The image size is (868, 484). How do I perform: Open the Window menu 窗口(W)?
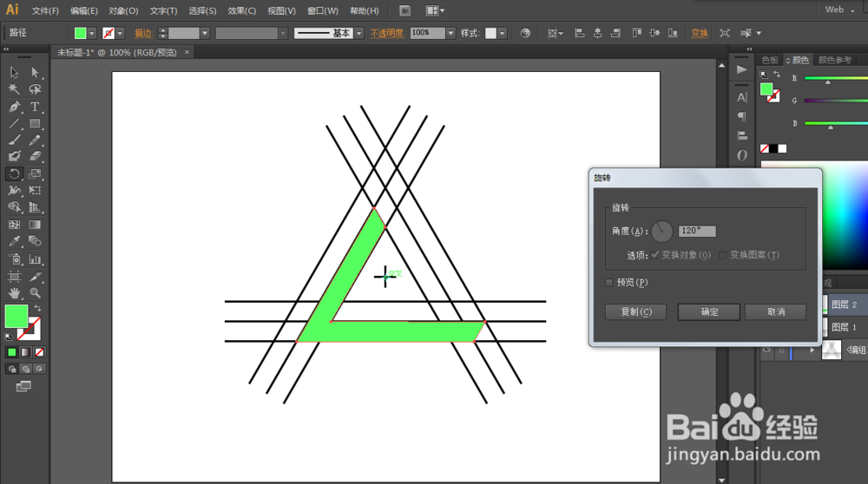pyautogui.click(x=323, y=10)
